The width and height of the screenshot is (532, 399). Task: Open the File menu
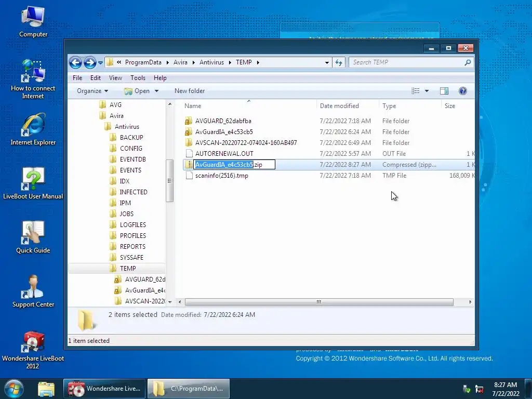(x=77, y=78)
